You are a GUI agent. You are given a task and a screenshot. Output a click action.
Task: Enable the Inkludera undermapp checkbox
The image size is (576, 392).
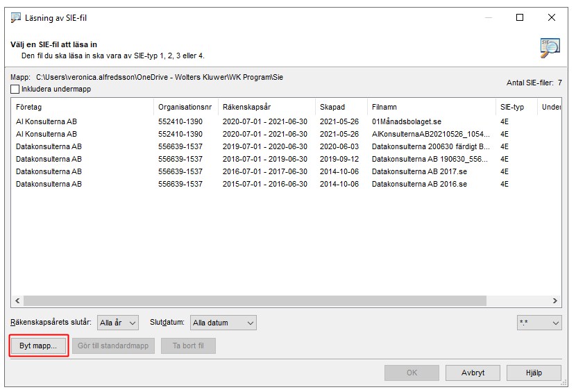pos(15,89)
